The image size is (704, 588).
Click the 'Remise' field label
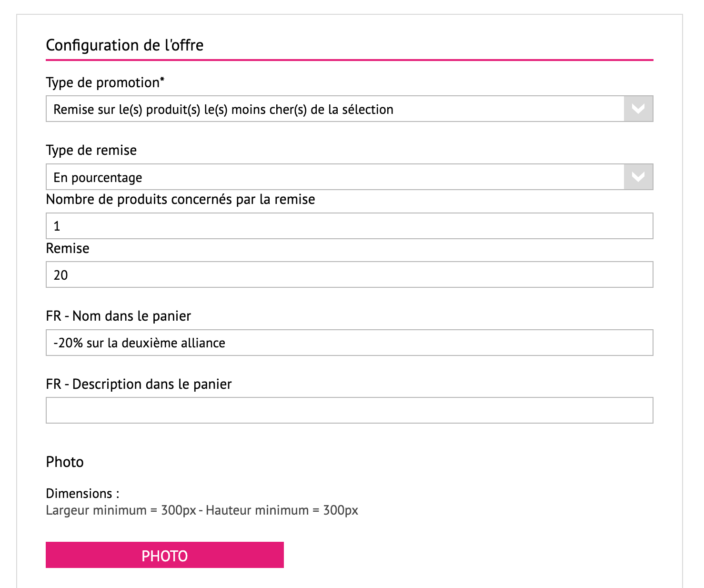[68, 248]
